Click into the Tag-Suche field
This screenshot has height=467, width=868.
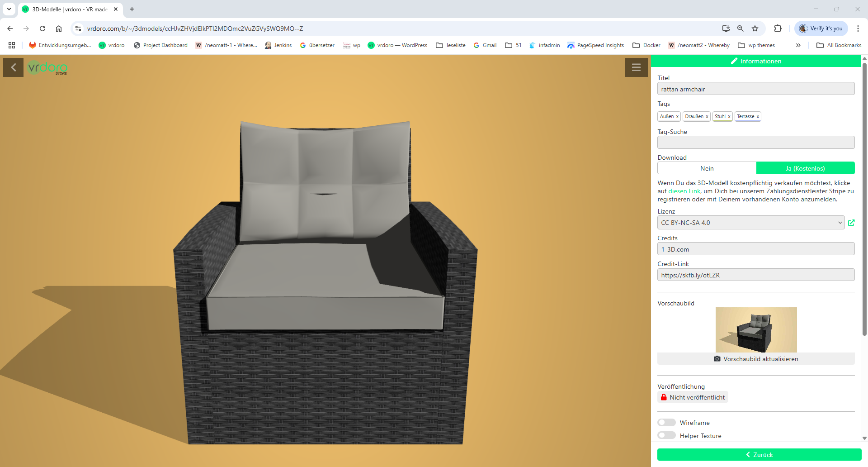[x=756, y=143]
